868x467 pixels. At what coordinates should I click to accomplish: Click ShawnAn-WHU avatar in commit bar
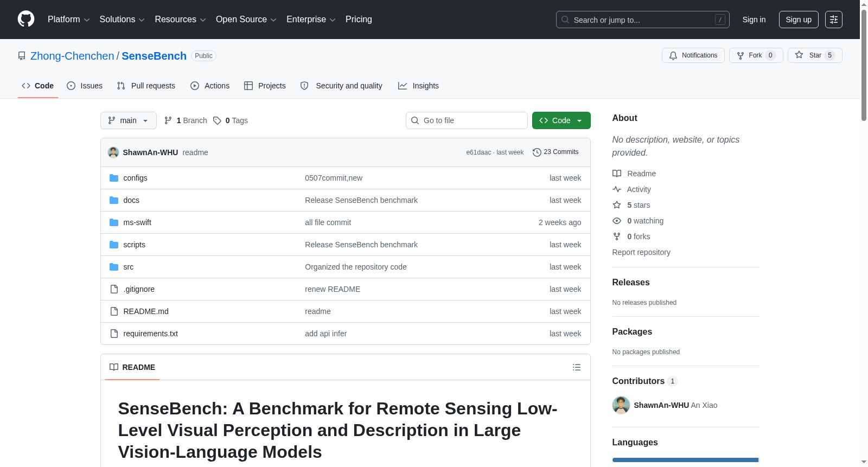pyautogui.click(x=113, y=152)
